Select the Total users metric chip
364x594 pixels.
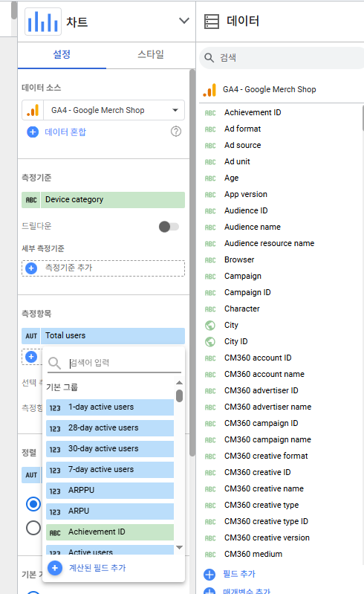[103, 335]
